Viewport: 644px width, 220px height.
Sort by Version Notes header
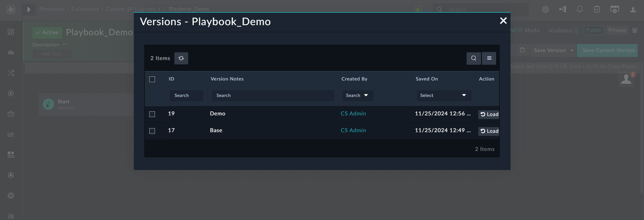[x=227, y=79]
